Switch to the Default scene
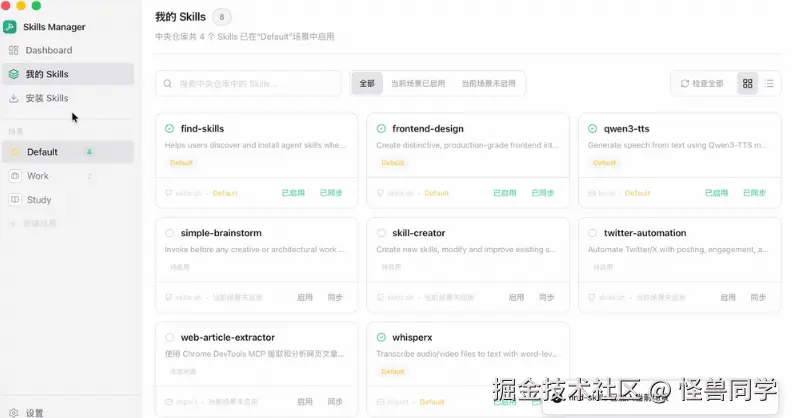The width and height of the screenshot is (792, 418). (68, 152)
